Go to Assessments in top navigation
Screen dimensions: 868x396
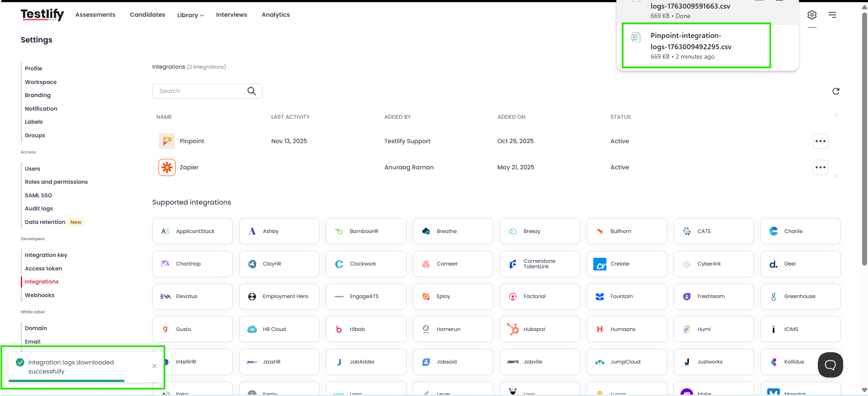tap(95, 15)
